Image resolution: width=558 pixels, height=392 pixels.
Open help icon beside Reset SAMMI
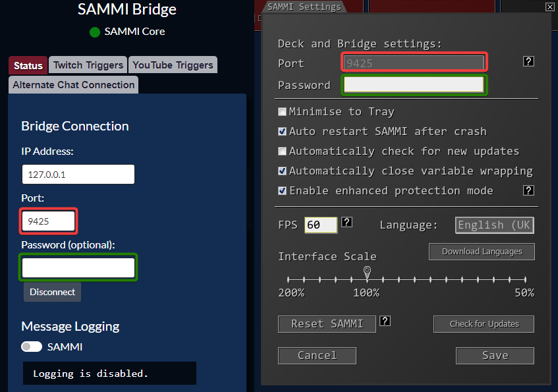tap(385, 321)
